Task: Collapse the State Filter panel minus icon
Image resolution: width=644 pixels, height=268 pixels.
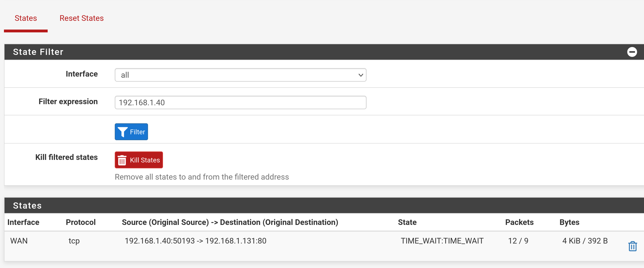Action: point(632,52)
